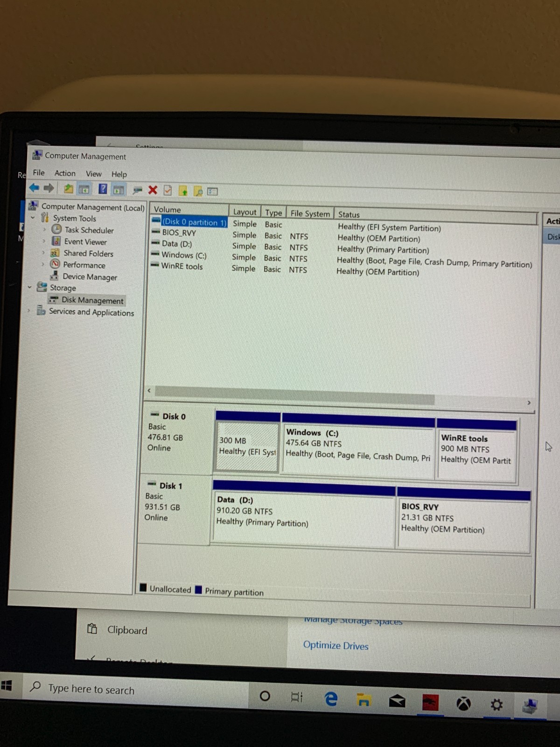Click the horizontal scrollbar in the volume list
Viewport: 560px width, 747px height.
294,395
